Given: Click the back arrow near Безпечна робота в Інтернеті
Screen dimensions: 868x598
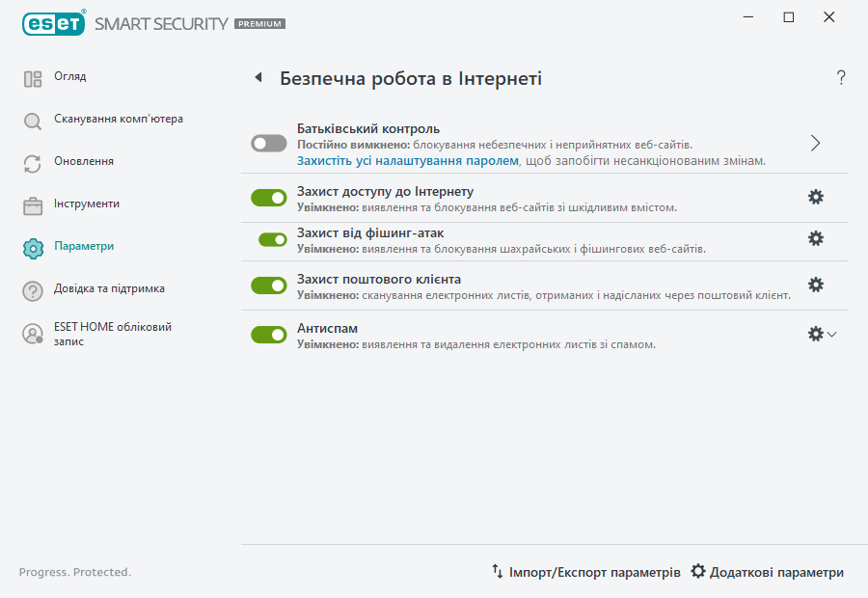Looking at the screenshot, I should [258, 76].
